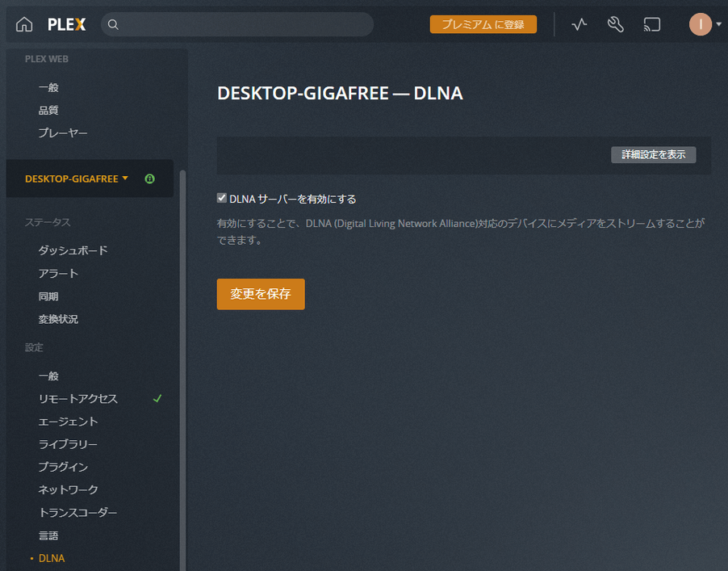
Task: Click the cast to device icon
Action: pos(652,24)
